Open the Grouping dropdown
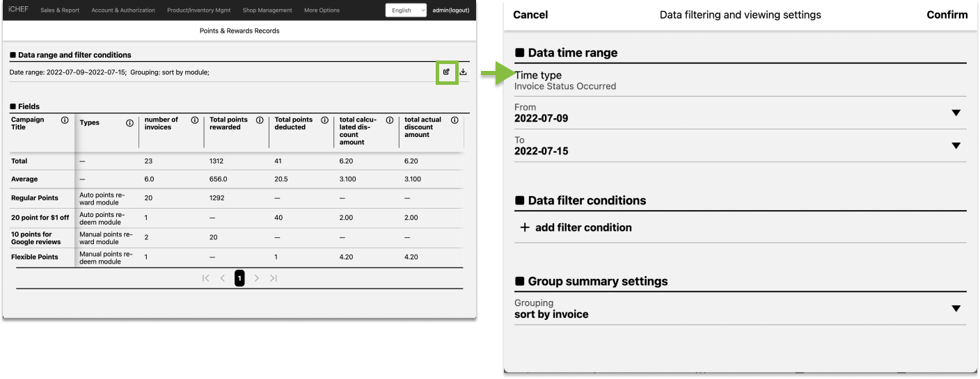 coord(956,309)
